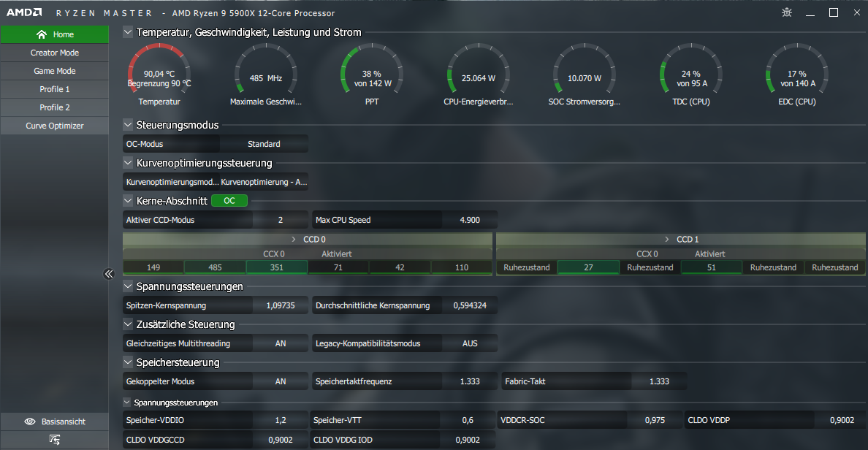Select CCD 0 core showing 485

[x=215, y=267]
